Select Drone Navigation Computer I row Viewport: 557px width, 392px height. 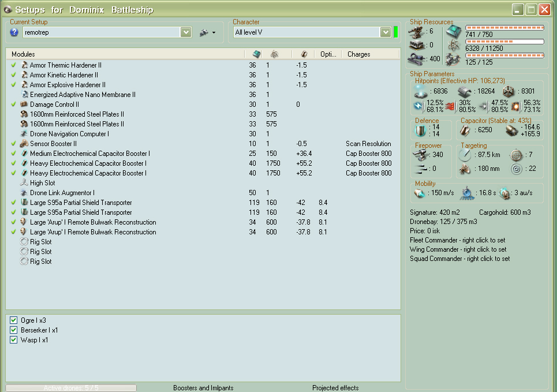203,133
